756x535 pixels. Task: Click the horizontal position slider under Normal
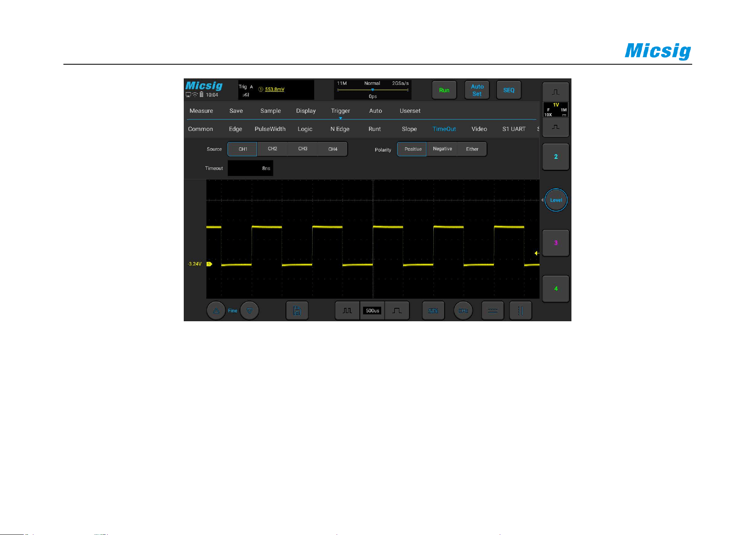coord(373,90)
